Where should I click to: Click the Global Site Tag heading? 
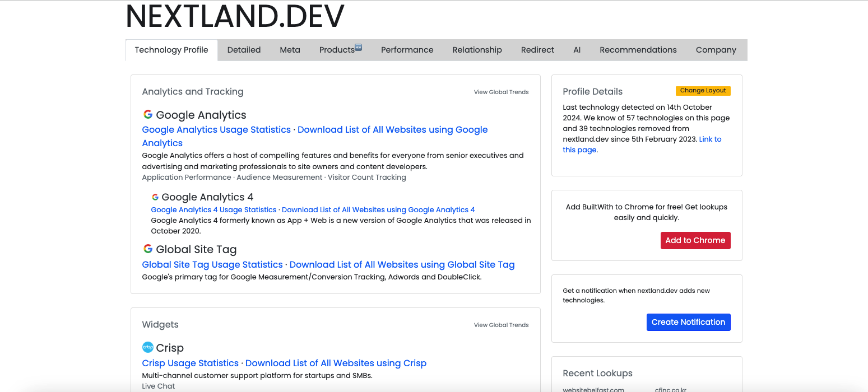click(196, 249)
